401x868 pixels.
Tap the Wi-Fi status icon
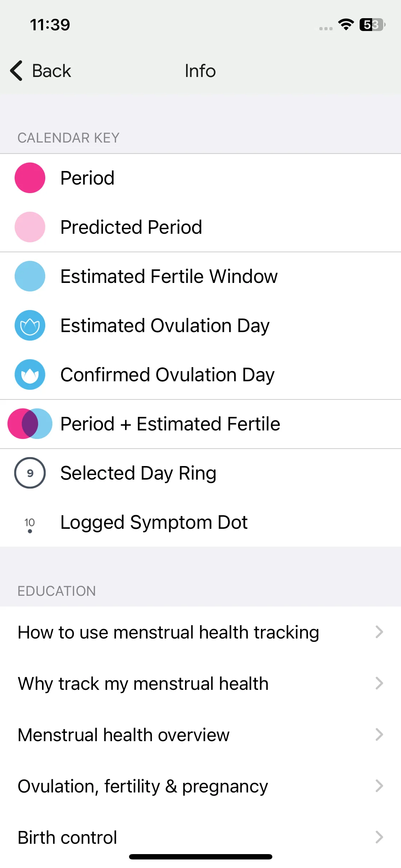[x=346, y=25]
